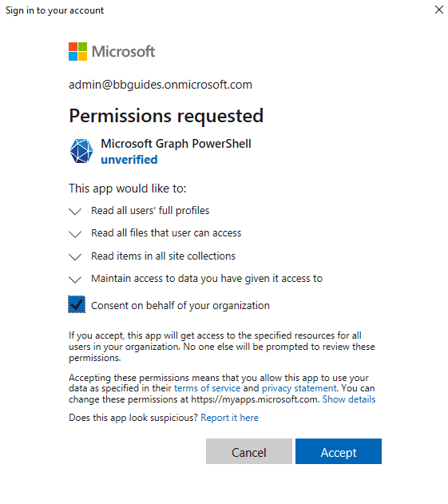Expand Read all users' full profiles
Viewport: 448px width, 504px height.
pyautogui.click(x=75, y=211)
